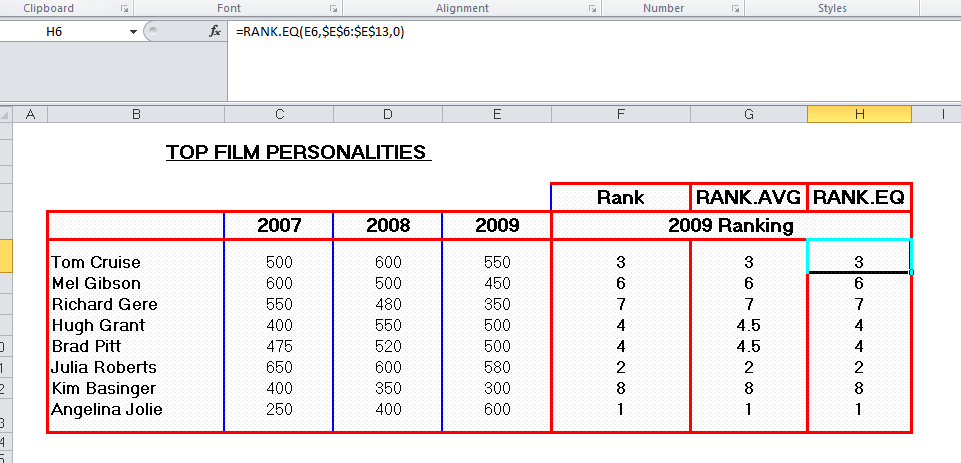Click the Rank header cell
Screen dimensions: 961x463
coord(621,197)
